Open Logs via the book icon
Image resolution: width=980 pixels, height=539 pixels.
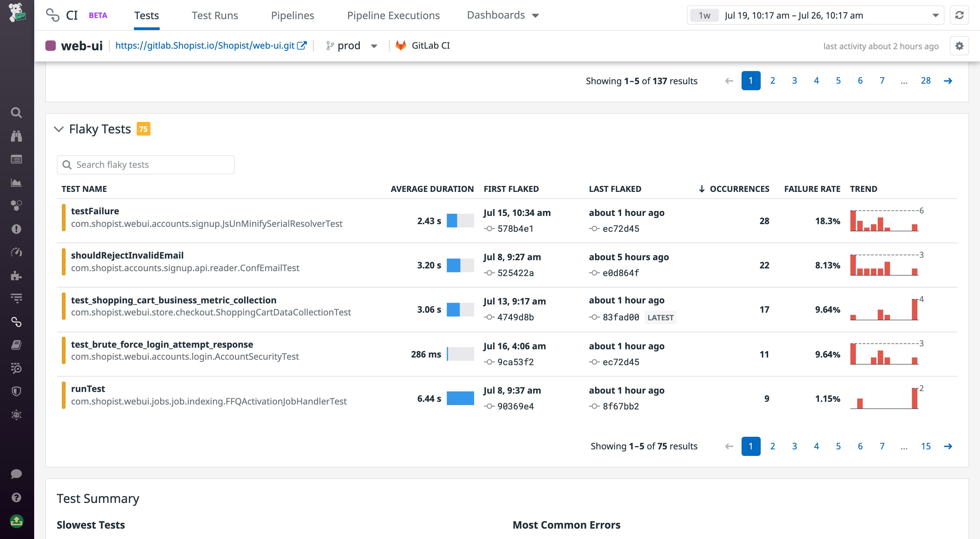click(17, 345)
